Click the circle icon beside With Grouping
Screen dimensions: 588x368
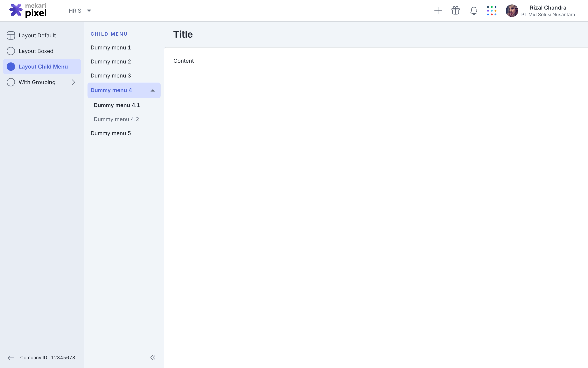[x=11, y=82]
